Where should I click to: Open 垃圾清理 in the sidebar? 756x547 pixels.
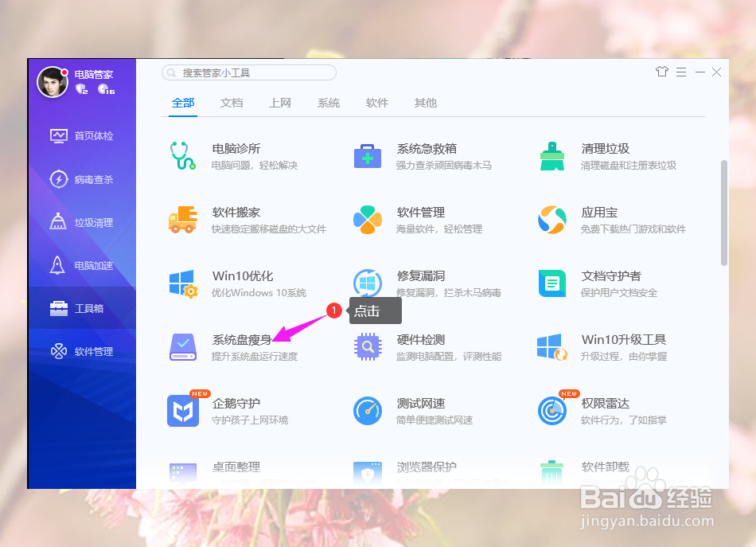point(81,222)
